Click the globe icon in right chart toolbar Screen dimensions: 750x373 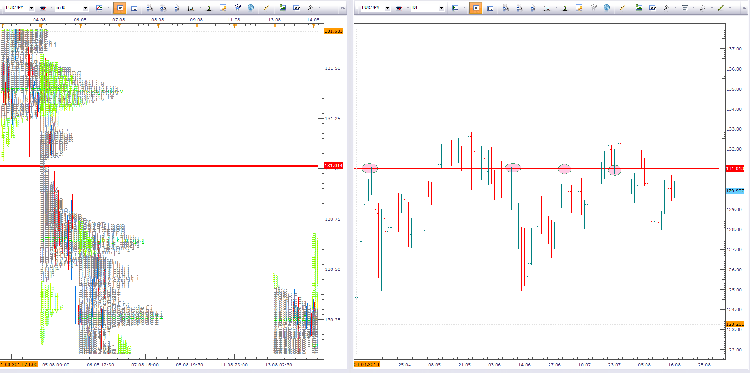pos(607,8)
